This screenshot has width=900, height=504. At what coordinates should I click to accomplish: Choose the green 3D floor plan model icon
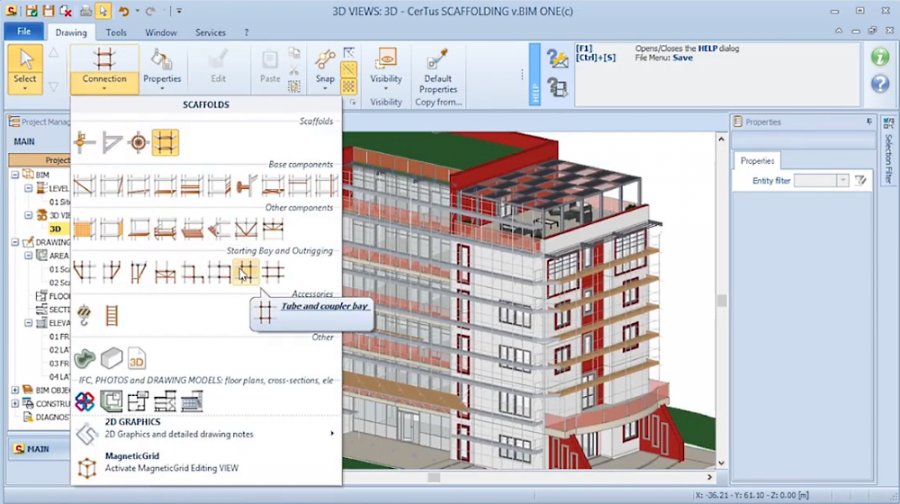pos(111,401)
